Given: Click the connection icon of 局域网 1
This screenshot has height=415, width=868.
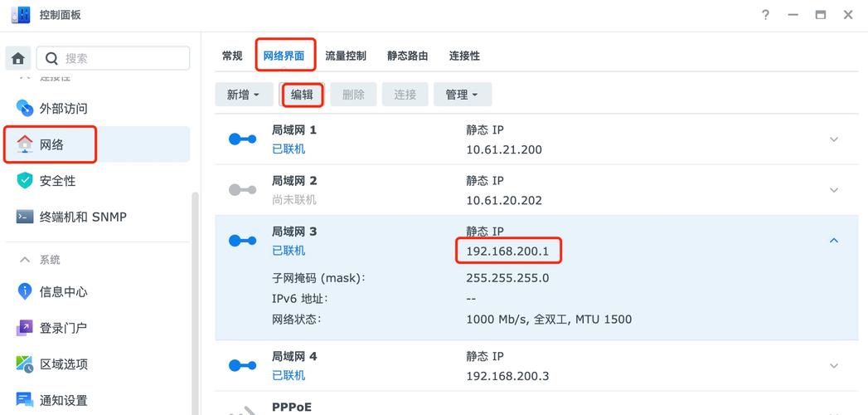Looking at the screenshot, I should (x=242, y=139).
